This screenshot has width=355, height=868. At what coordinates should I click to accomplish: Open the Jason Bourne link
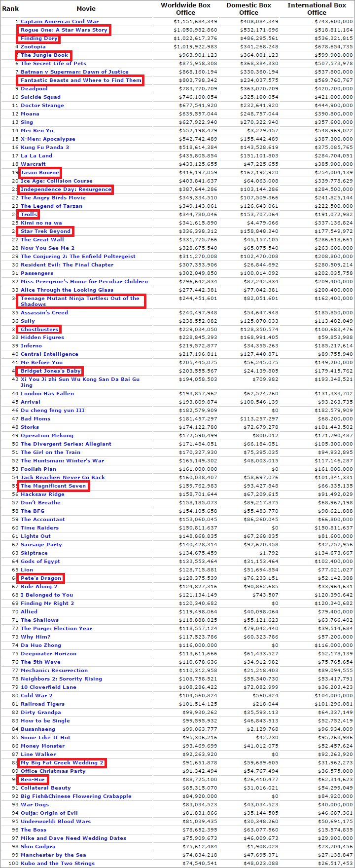[40, 173]
